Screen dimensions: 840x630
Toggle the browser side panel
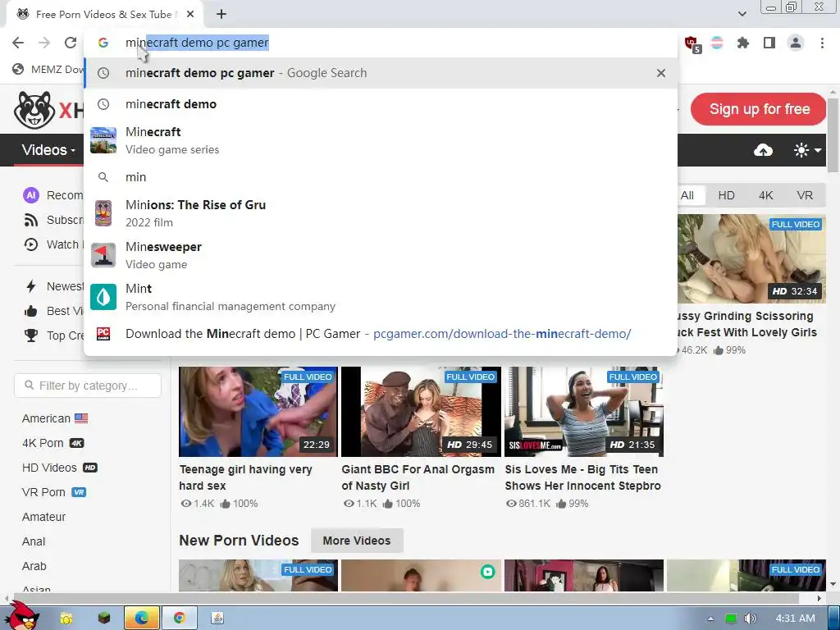click(769, 43)
